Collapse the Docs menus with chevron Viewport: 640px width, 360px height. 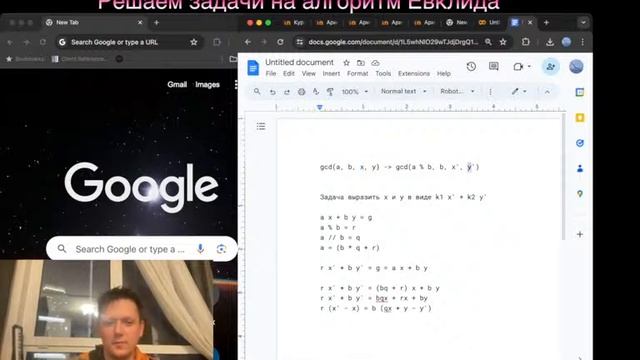[547, 92]
